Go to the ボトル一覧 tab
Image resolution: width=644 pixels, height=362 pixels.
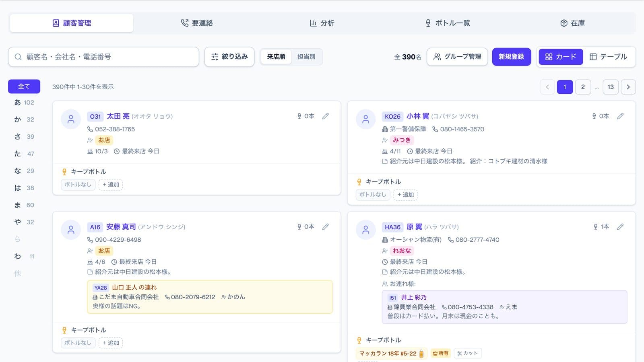[x=448, y=23]
